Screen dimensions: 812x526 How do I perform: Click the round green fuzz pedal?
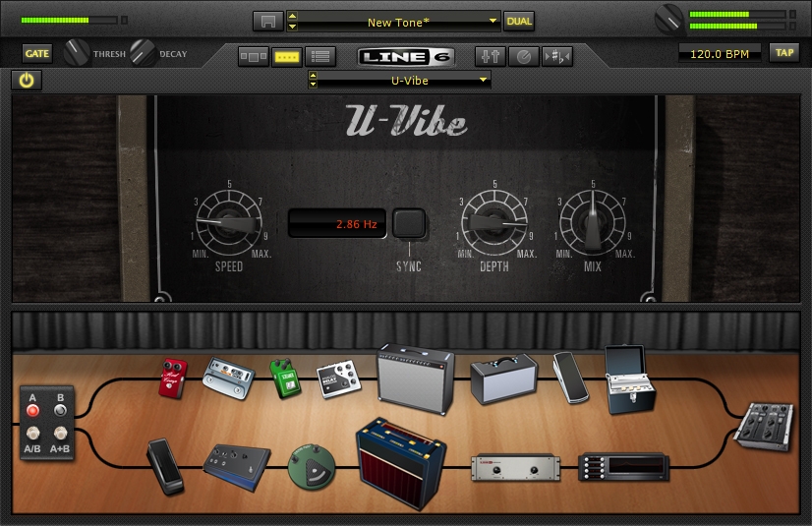[312, 466]
